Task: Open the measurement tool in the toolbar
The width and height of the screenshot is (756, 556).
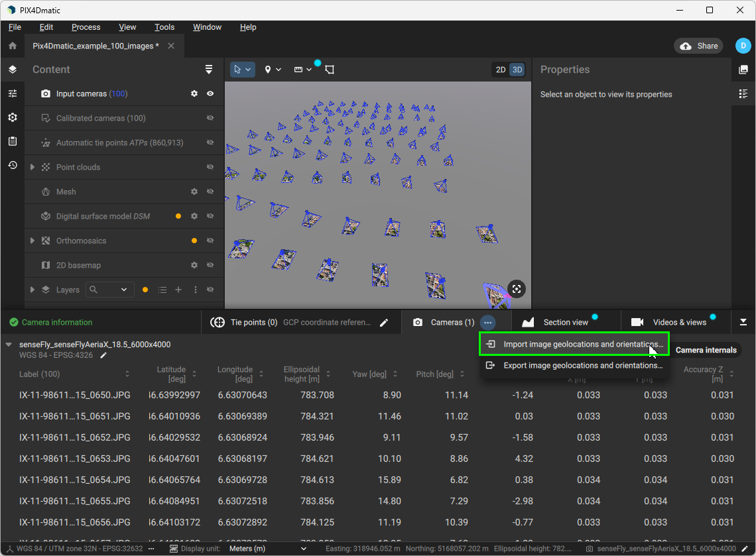Action: tap(299, 69)
